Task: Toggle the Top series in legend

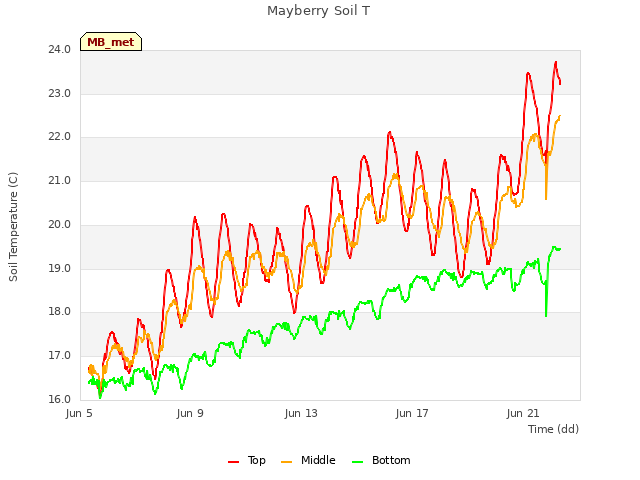Action: tap(247, 460)
